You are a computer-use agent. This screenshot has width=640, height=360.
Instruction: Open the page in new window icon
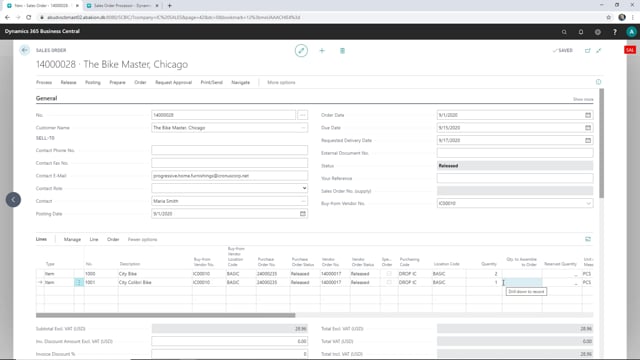pyautogui.click(x=587, y=51)
